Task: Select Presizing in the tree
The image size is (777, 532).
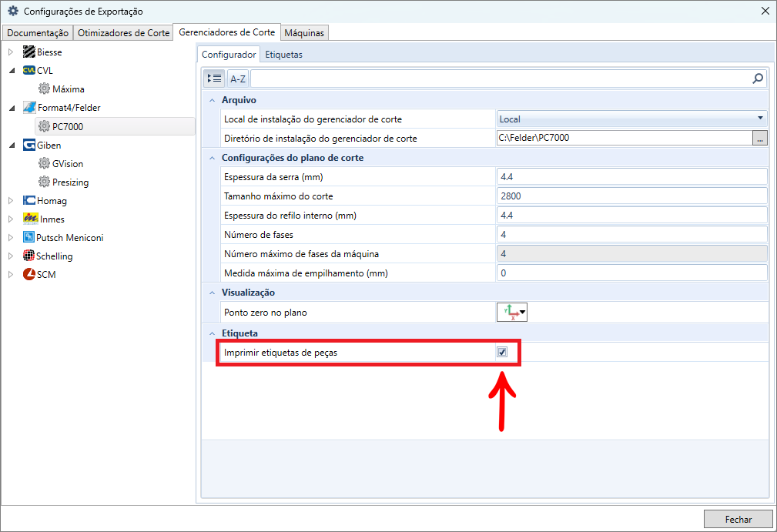Action: 70,182
